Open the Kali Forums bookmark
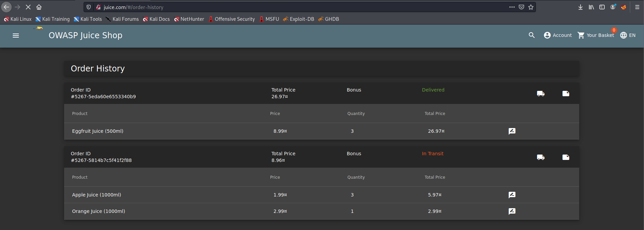644x230 pixels. [x=122, y=19]
